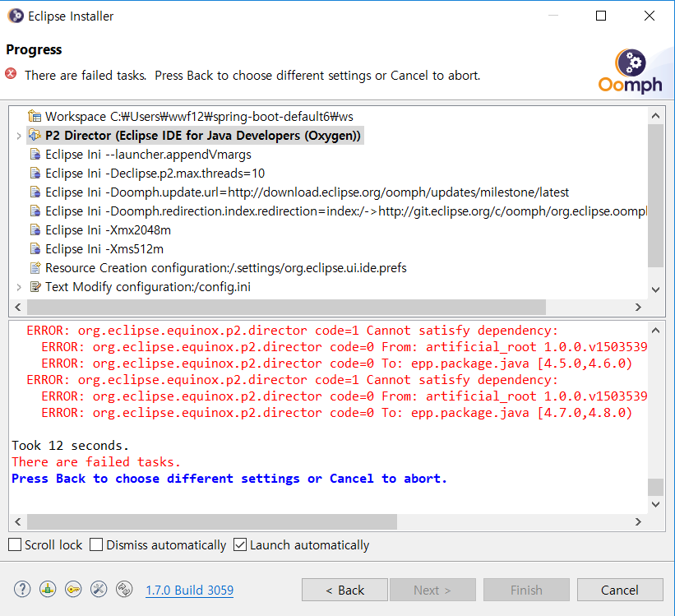
Task: Click the task tree vertical scrollbar thumb
Action: pos(655,196)
